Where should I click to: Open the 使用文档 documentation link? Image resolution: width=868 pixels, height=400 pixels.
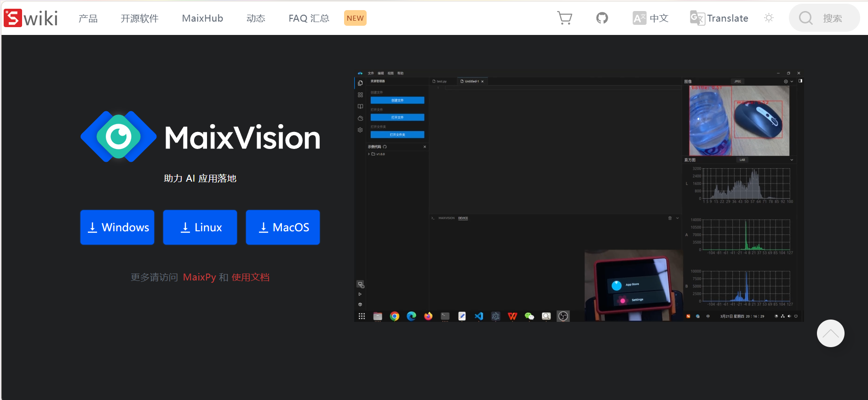(251, 277)
